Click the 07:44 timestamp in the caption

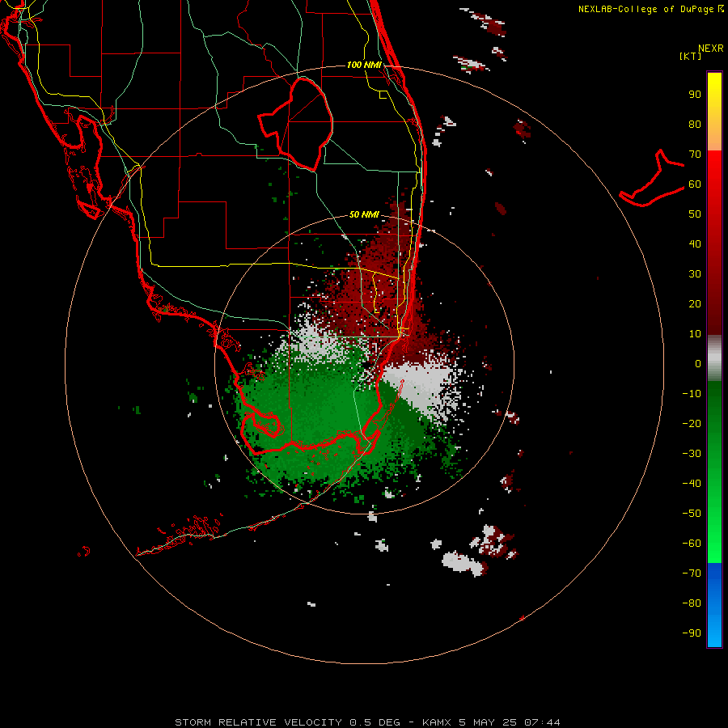pos(542,722)
